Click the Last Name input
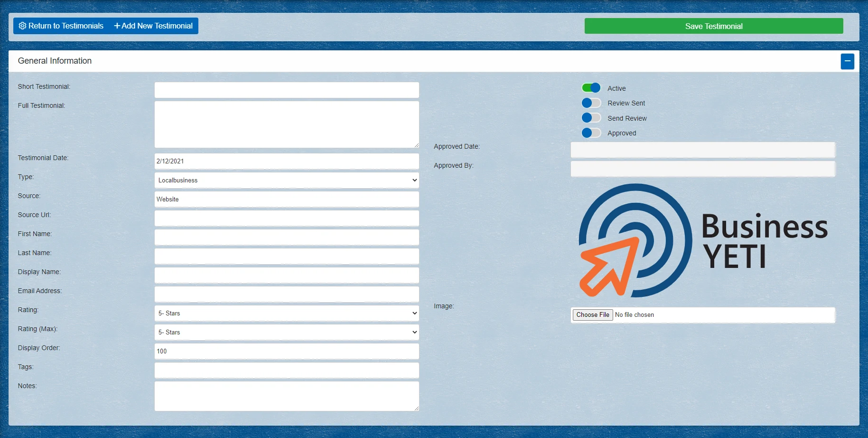Image resolution: width=868 pixels, height=438 pixels. 287,256
